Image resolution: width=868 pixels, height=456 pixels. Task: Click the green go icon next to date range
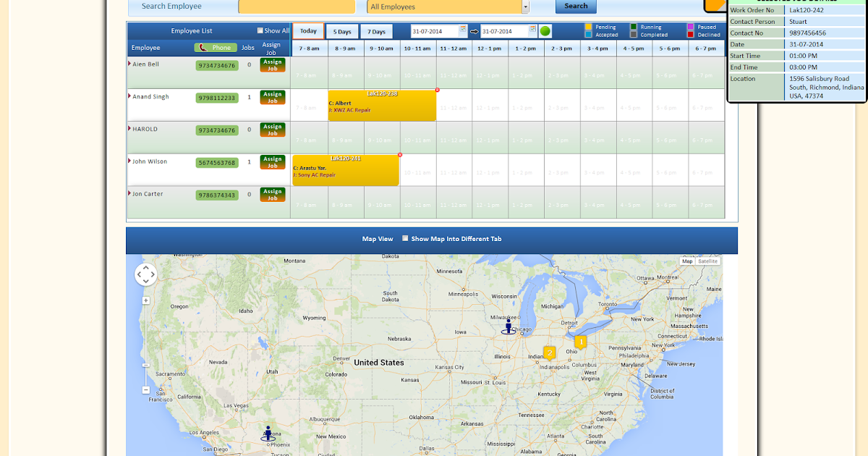[x=545, y=31]
